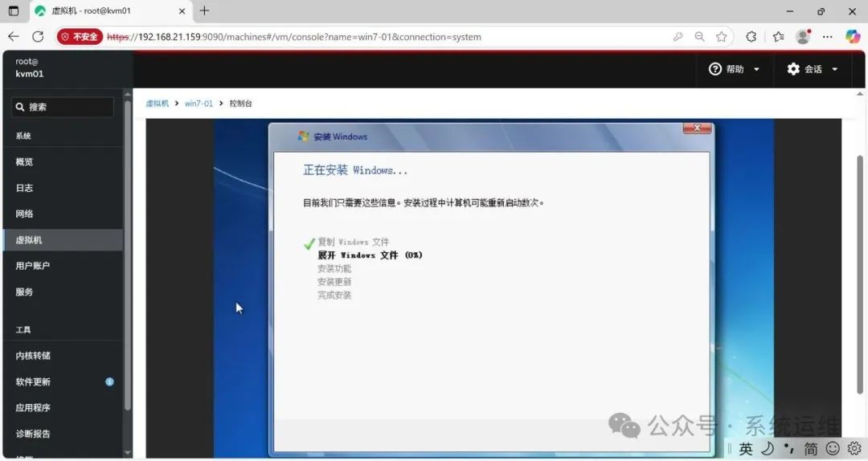Close the 虚拟机 - root@kvm01 tab
868x461 pixels.
(x=182, y=11)
